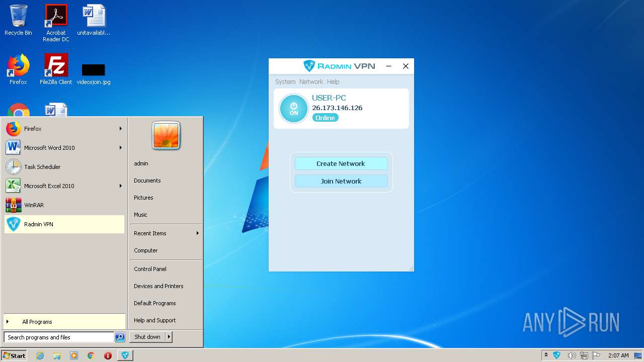Click the Radmin VPN taskbar button
This screenshot has width=644, height=362.
125,355
